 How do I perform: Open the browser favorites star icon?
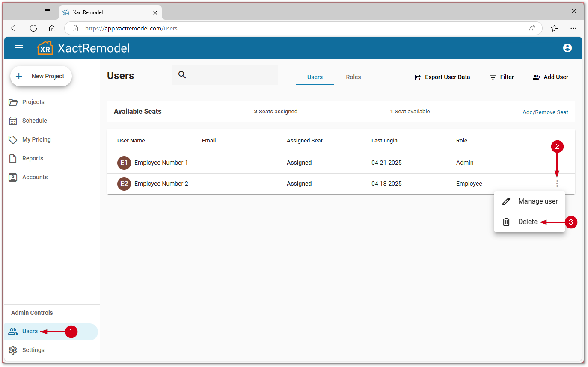point(555,28)
